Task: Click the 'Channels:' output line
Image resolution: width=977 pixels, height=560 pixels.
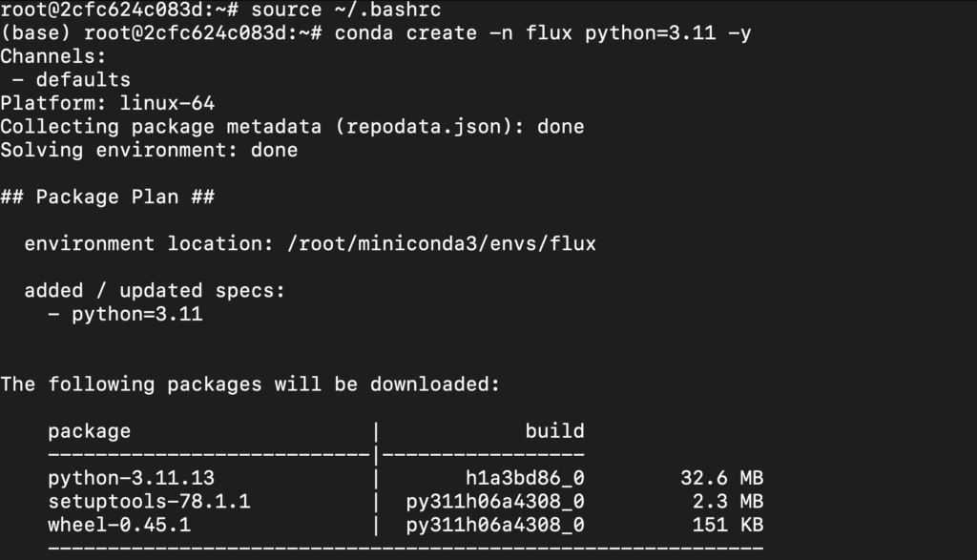Action: [53, 56]
